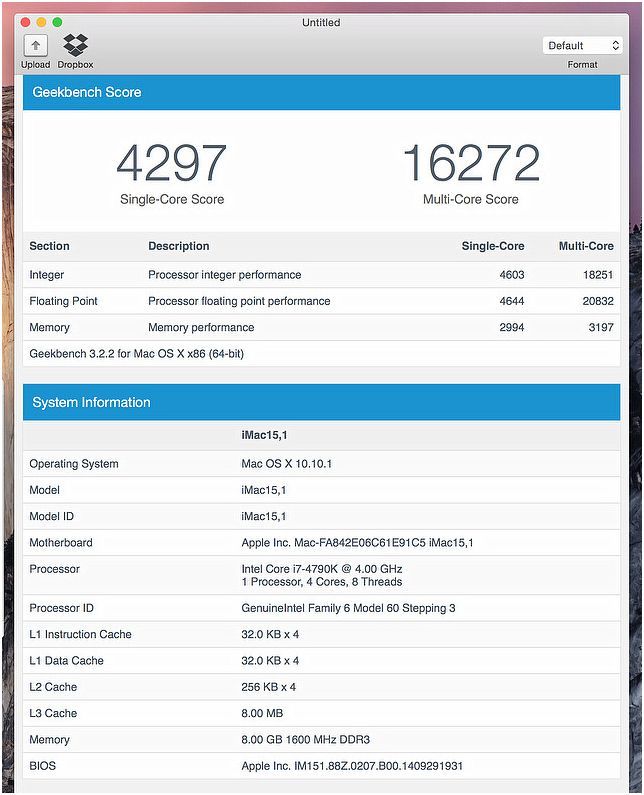Click the L1 Instruction Cache label
The height and width of the screenshot is (795, 644).
point(80,635)
